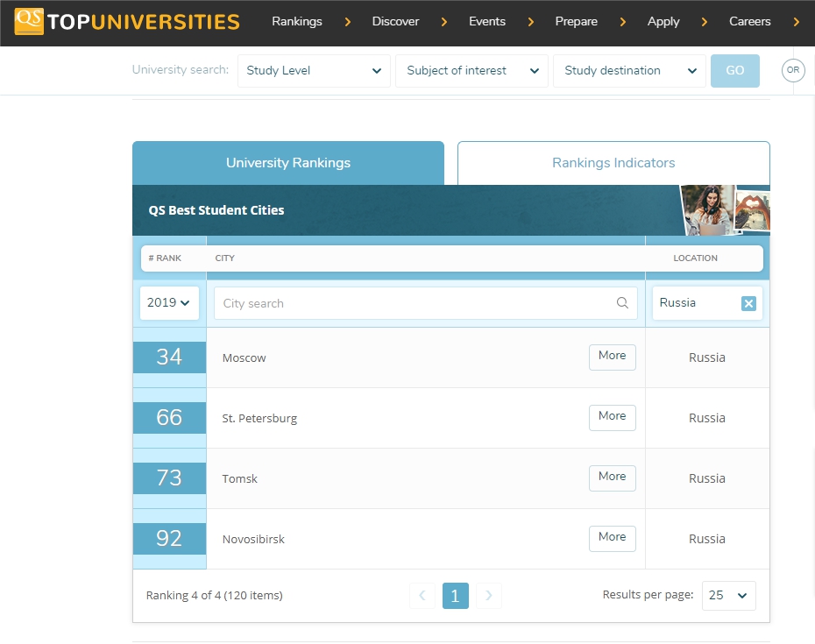The width and height of the screenshot is (815, 644).
Task: Open the Apply menu
Action: coord(663,21)
